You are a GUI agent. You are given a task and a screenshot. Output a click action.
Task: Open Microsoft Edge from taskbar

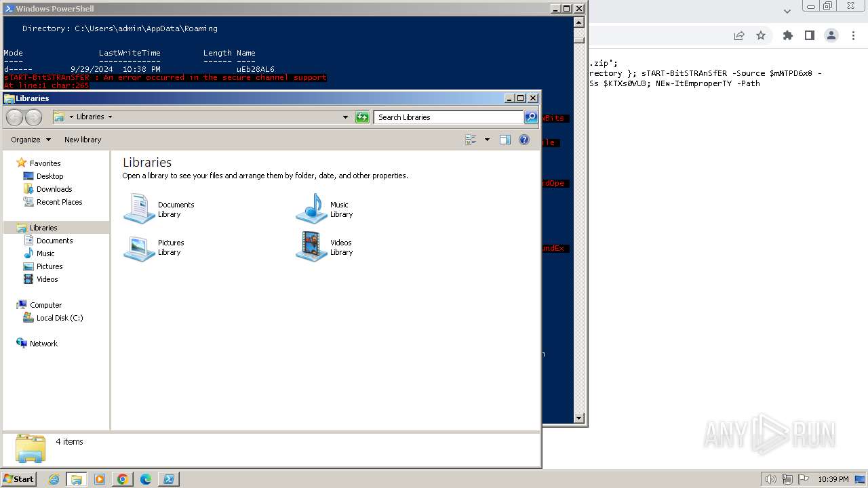tap(146, 479)
